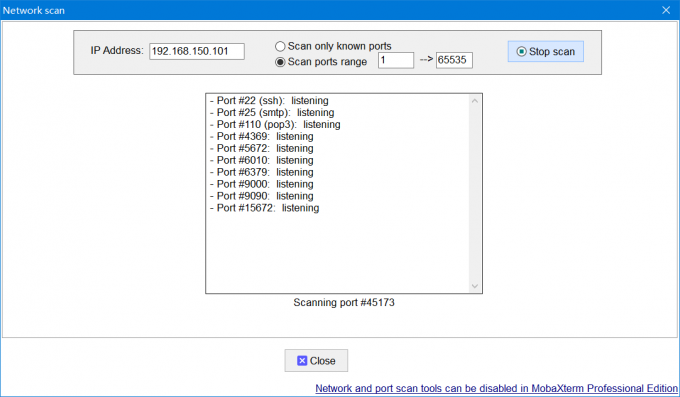The image size is (680, 397).
Task: Click the end port field containing 65535
Action: 454,60
